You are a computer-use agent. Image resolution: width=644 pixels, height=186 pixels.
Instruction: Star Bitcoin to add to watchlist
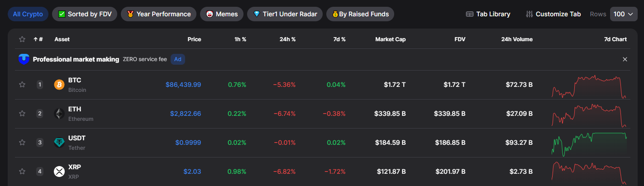[22, 85]
